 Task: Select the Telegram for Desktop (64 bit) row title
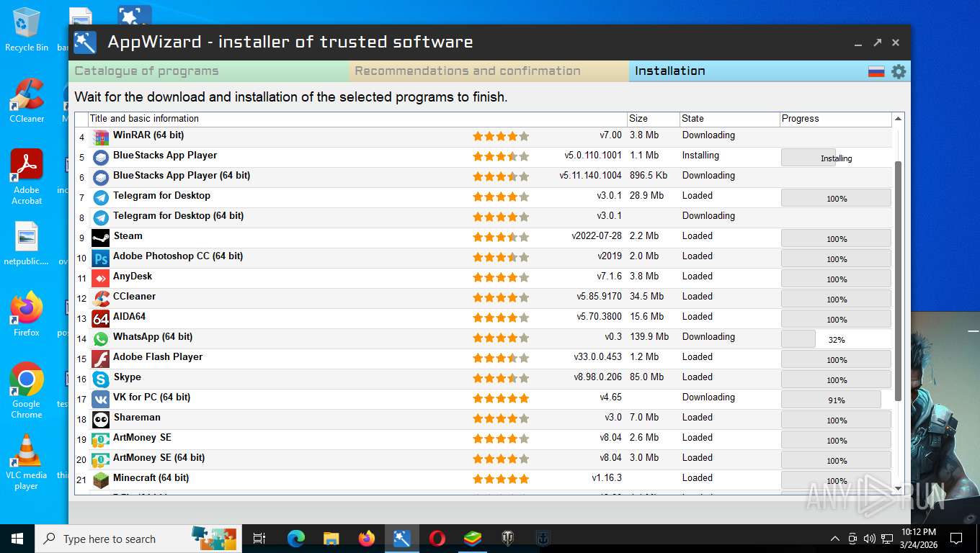click(x=178, y=215)
